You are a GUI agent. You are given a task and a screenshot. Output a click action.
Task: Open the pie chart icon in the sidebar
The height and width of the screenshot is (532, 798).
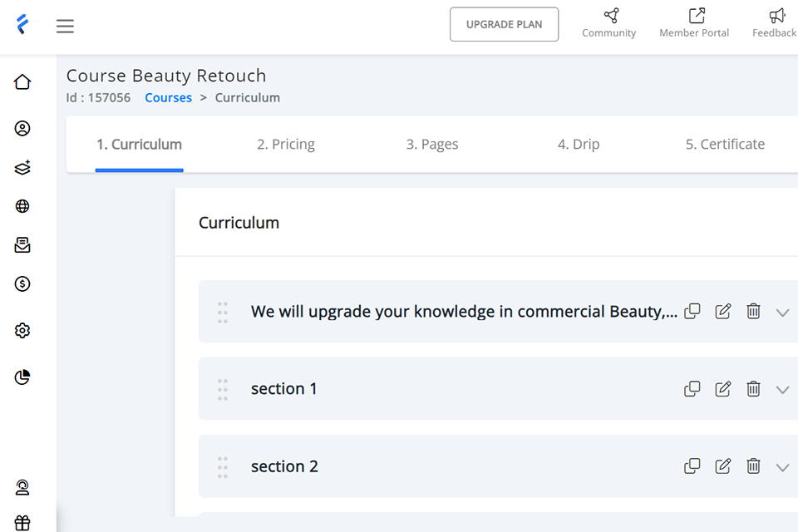pos(22,377)
